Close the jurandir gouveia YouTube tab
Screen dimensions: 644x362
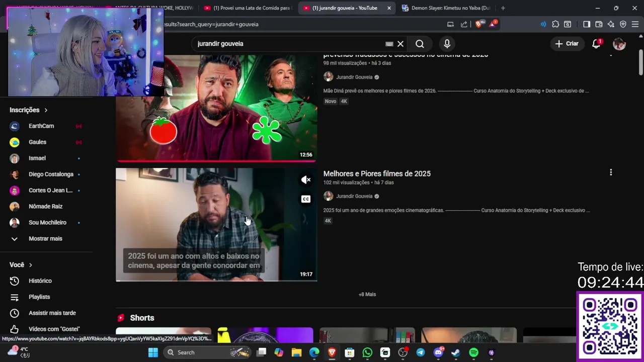(389, 8)
